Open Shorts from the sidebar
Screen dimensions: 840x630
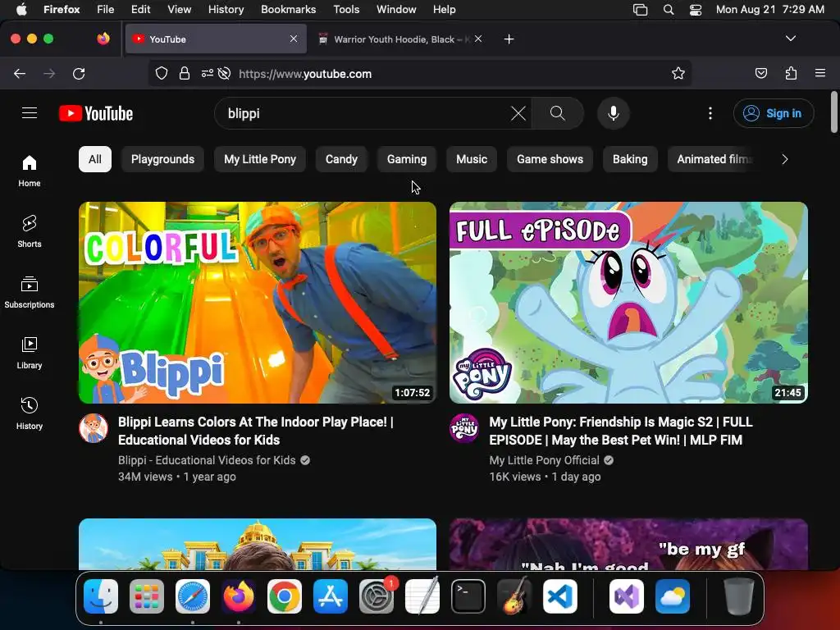(x=30, y=231)
